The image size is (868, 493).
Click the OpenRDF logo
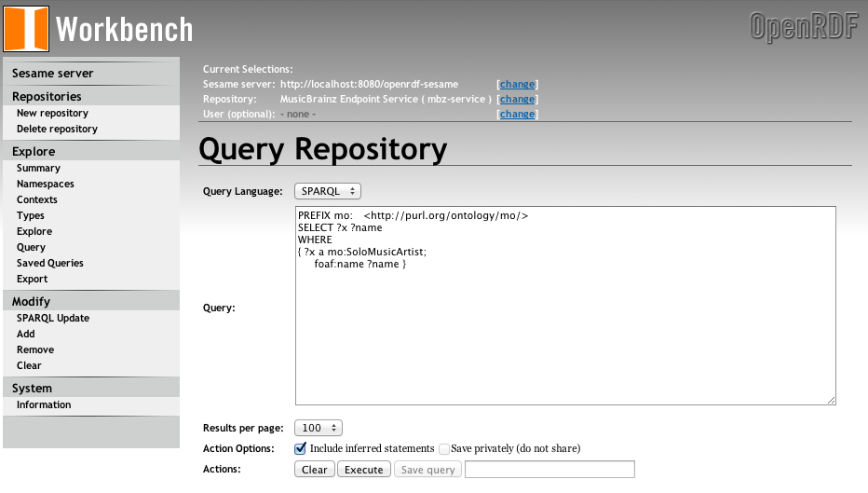pyautogui.click(x=804, y=27)
